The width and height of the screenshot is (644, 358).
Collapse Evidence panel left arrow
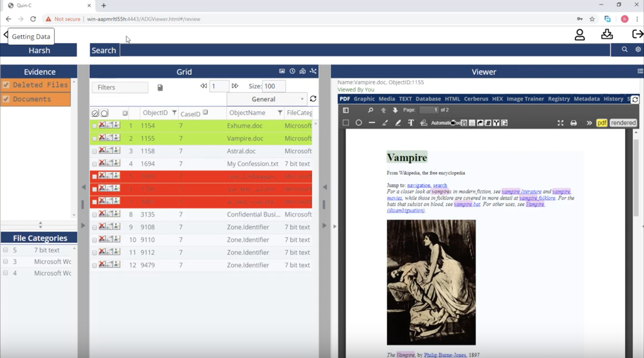(x=83, y=187)
